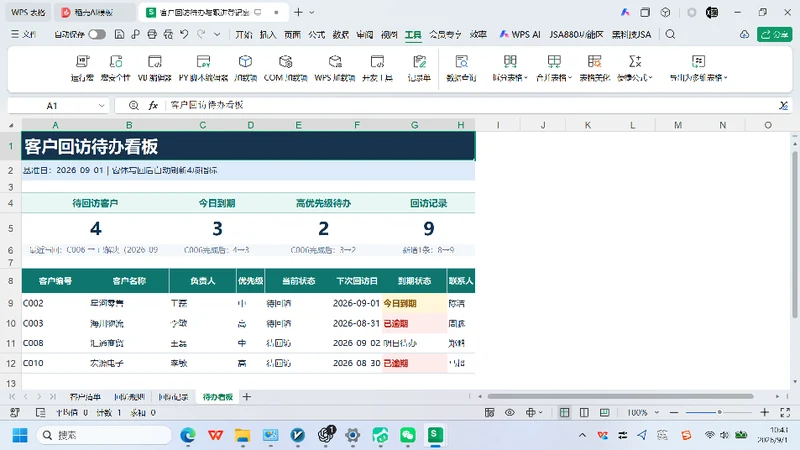This screenshot has height=450, width=800.
Task: Toggle the auto-save (自动保存) switch
Action: [97, 34]
